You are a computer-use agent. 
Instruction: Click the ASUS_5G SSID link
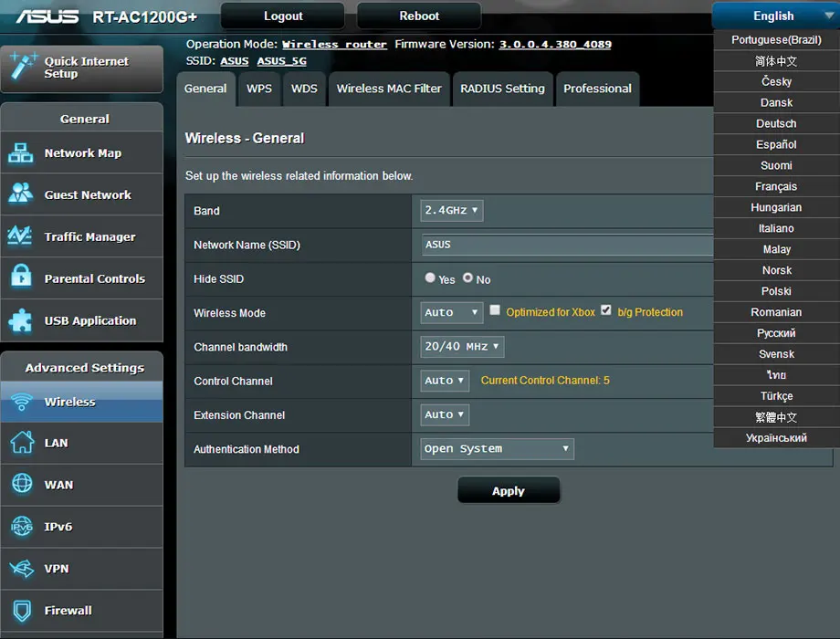282,61
